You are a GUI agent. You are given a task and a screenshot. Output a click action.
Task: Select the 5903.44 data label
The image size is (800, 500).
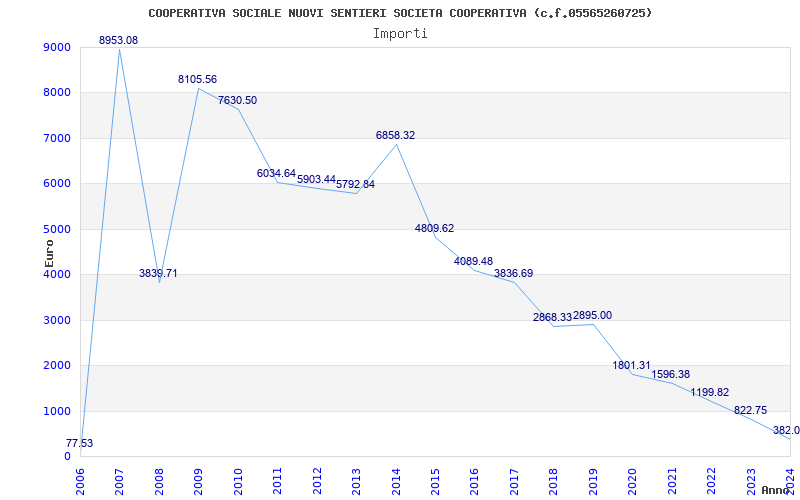(x=316, y=180)
